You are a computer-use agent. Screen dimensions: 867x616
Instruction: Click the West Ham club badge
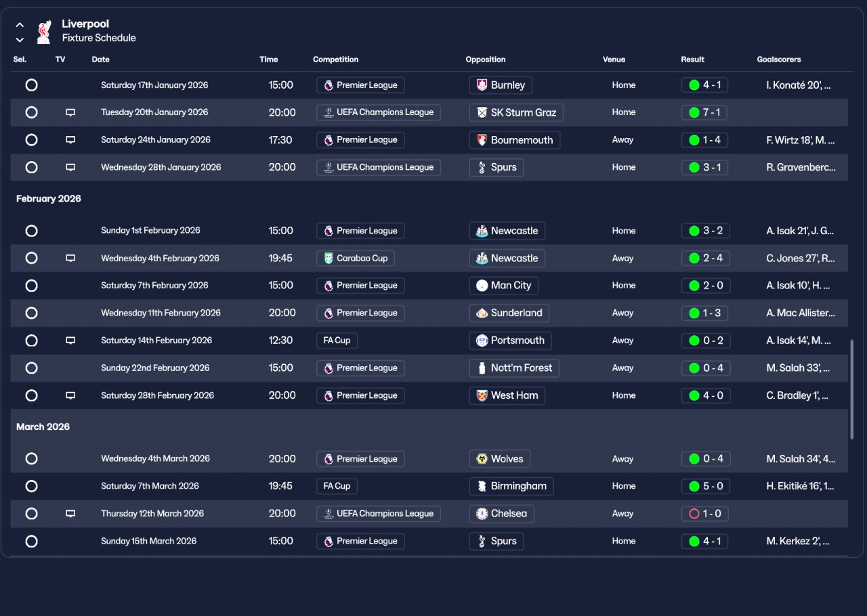click(x=482, y=395)
